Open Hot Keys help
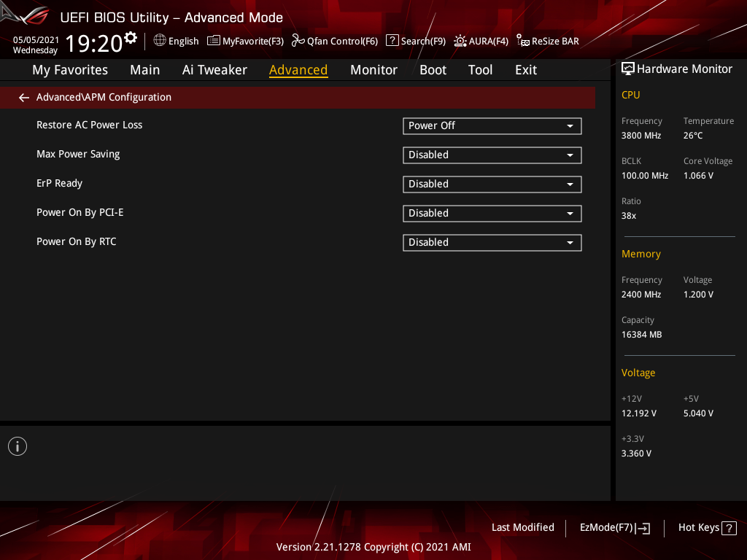 pyautogui.click(x=707, y=528)
